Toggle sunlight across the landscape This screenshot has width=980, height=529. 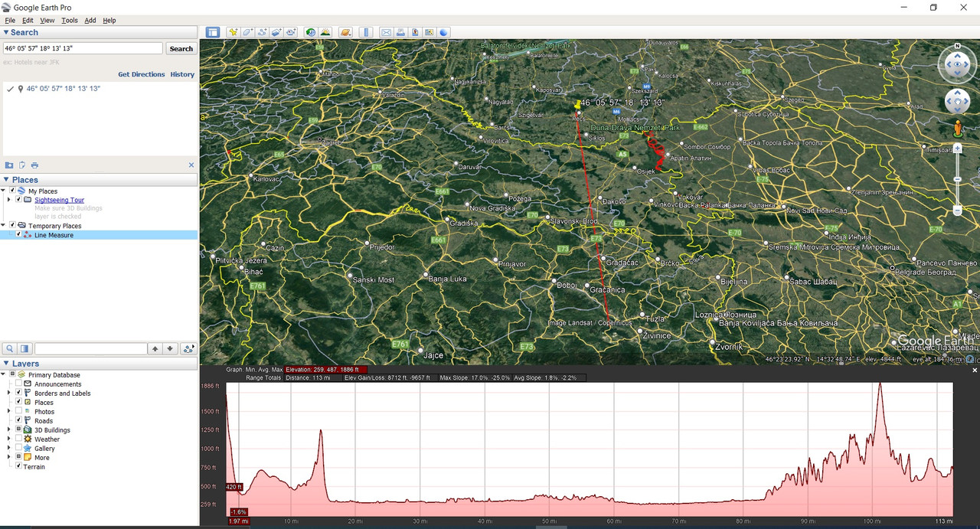pyautogui.click(x=325, y=32)
